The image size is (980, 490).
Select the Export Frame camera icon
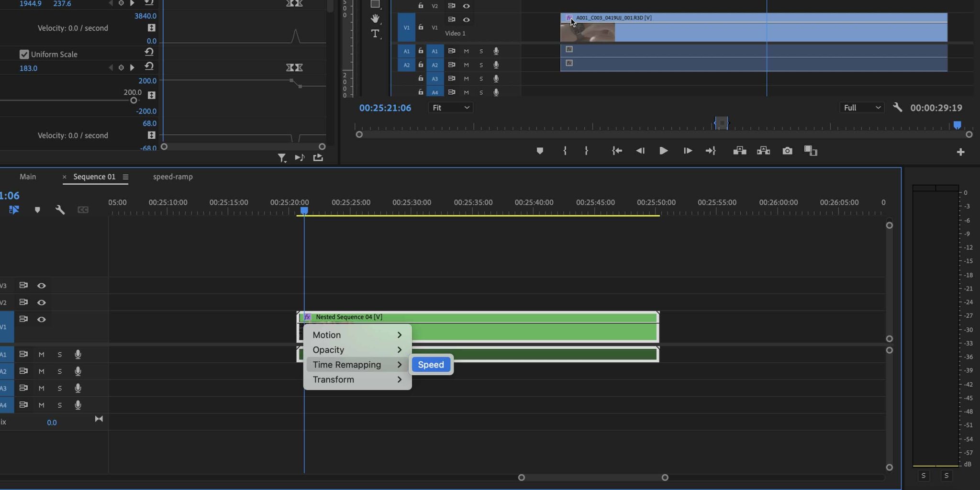click(x=787, y=151)
